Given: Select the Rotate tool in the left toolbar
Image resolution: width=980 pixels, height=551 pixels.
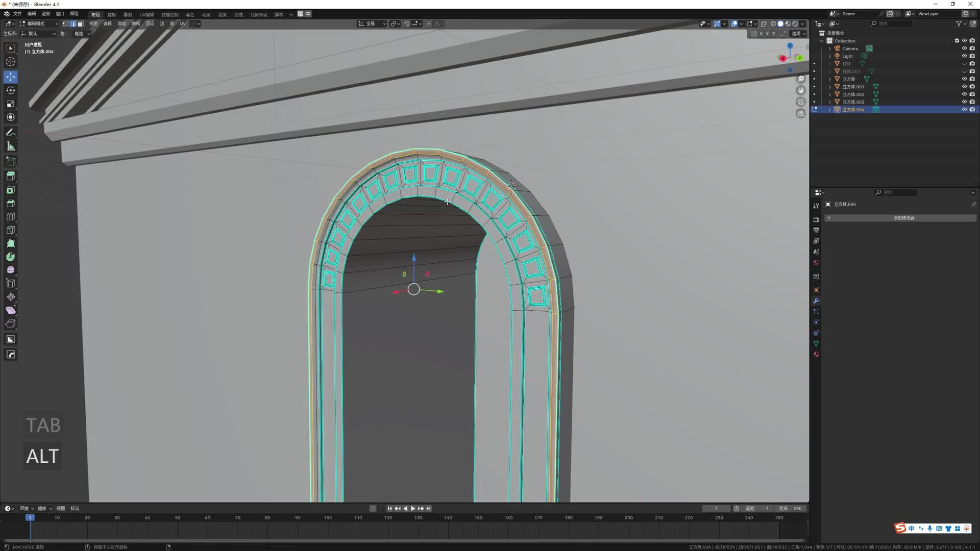Looking at the screenshot, I should pyautogui.click(x=11, y=90).
